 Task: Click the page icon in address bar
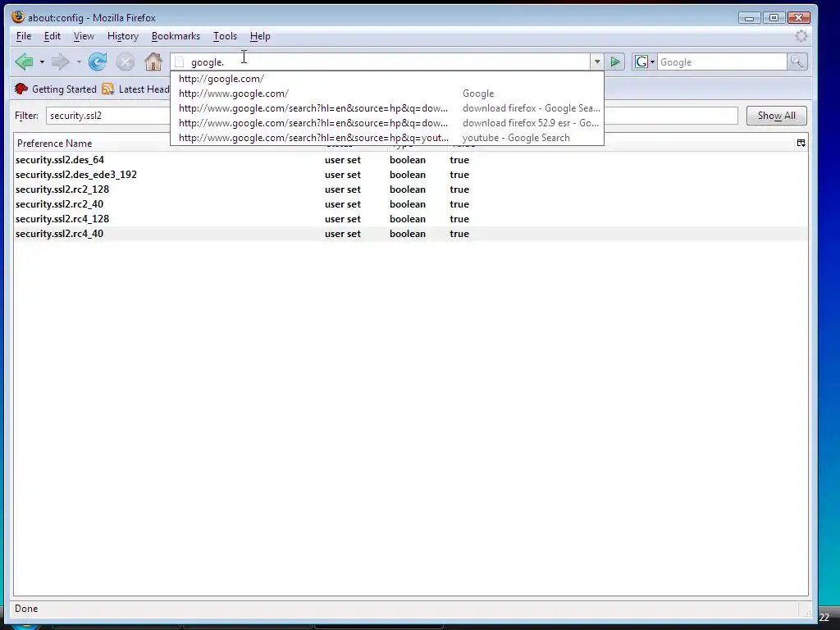click(180, 62)
